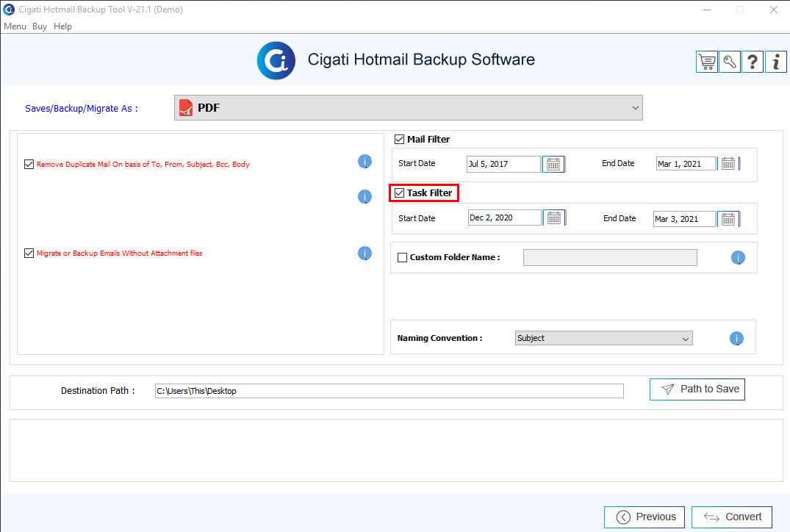Viewport: 790px width, 532px height.
Task: Open Task Filter start date calendar
Action: point(553,218)
